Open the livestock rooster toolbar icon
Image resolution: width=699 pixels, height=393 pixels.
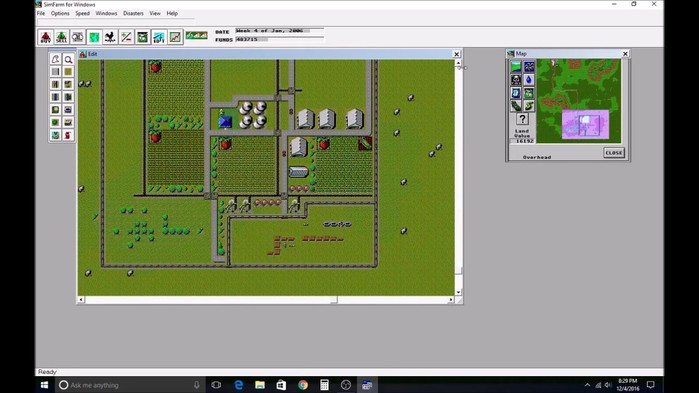(110, 37)
